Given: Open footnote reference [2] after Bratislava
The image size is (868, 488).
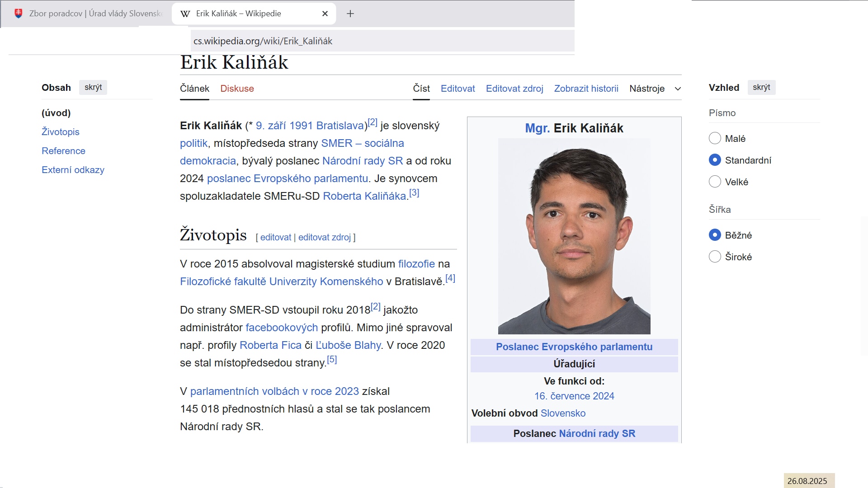Looking at the screenshot, I should pos(373,122).
